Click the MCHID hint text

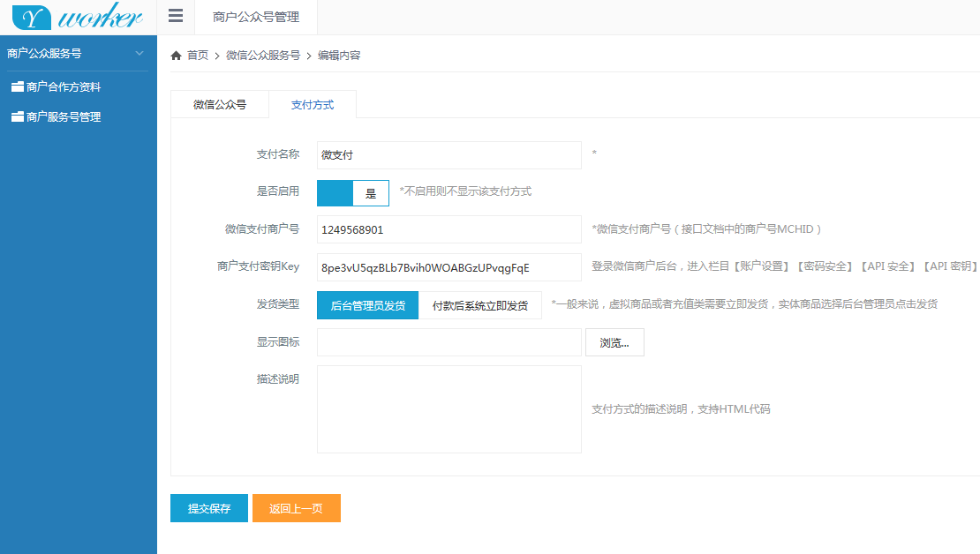coord(706,229)
